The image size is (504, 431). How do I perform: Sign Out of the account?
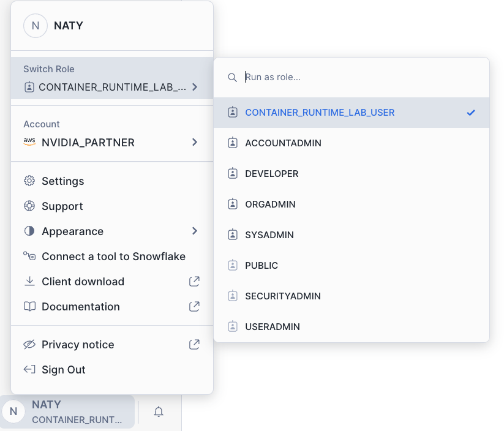pos(112,370)
